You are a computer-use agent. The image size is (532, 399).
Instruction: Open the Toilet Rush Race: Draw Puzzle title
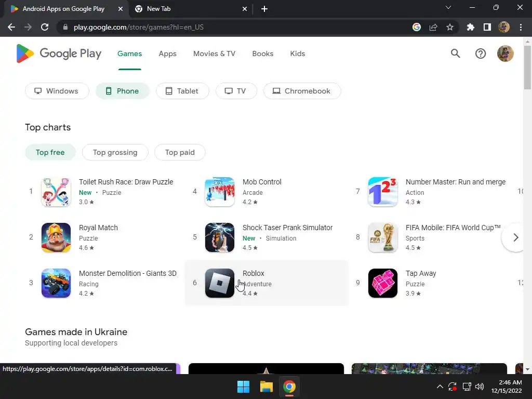click(126, 182)
